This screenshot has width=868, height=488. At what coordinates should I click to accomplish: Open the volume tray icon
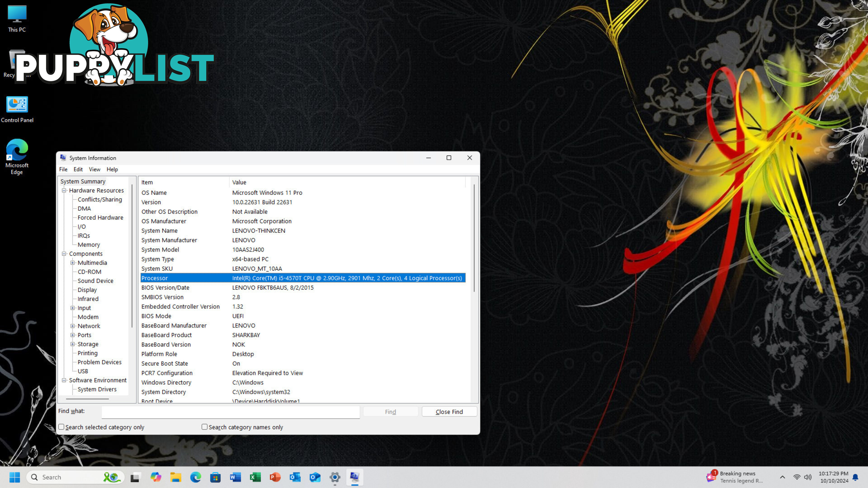point(808,477)
